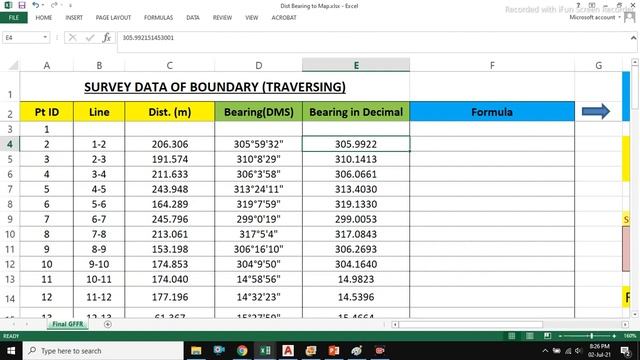
Task: Select cell containing 305.9922
Action: point(356,144)
